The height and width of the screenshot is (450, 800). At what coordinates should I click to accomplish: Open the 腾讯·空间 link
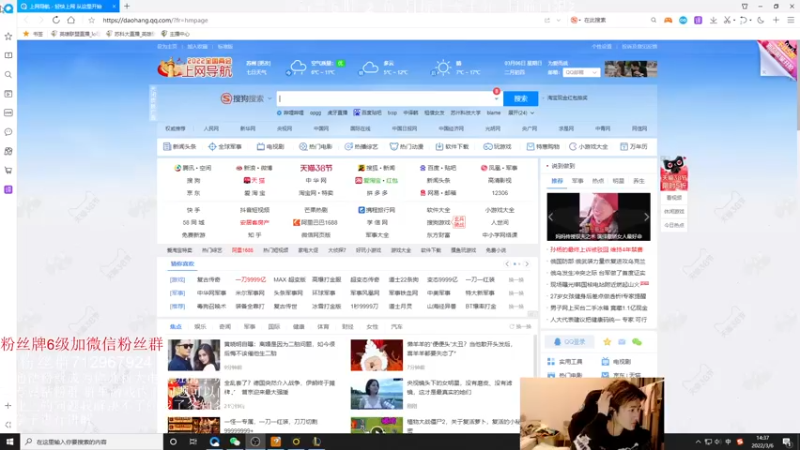pos(193,168)
